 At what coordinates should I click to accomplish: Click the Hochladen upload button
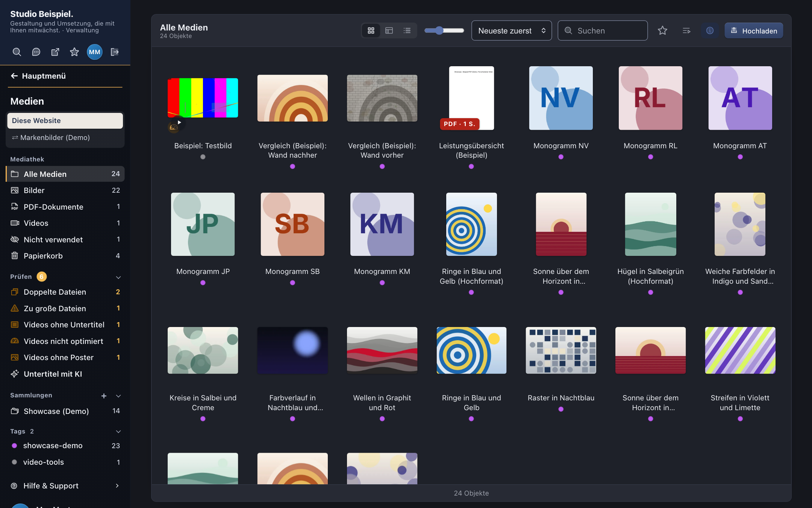(x=754, y=30)
